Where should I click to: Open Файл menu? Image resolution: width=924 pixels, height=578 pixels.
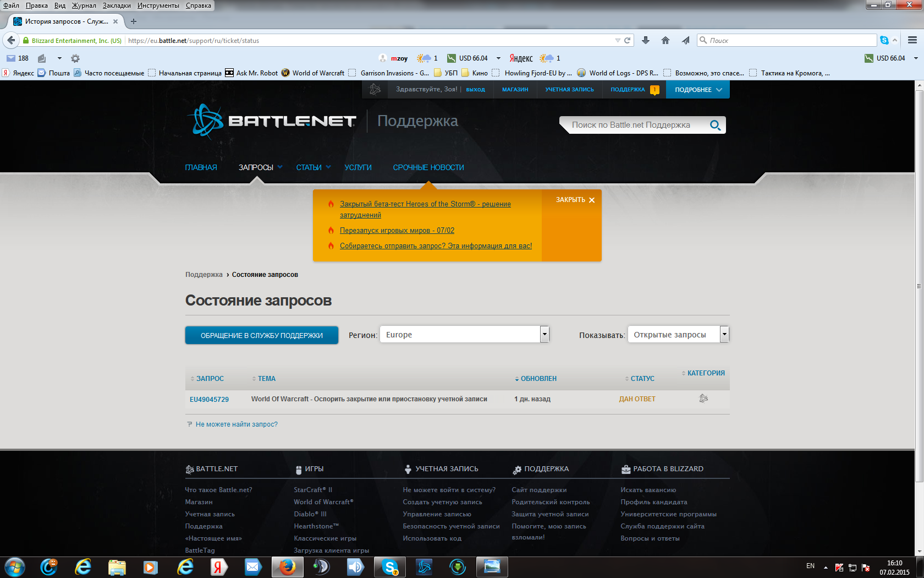[x=11, y=6]
